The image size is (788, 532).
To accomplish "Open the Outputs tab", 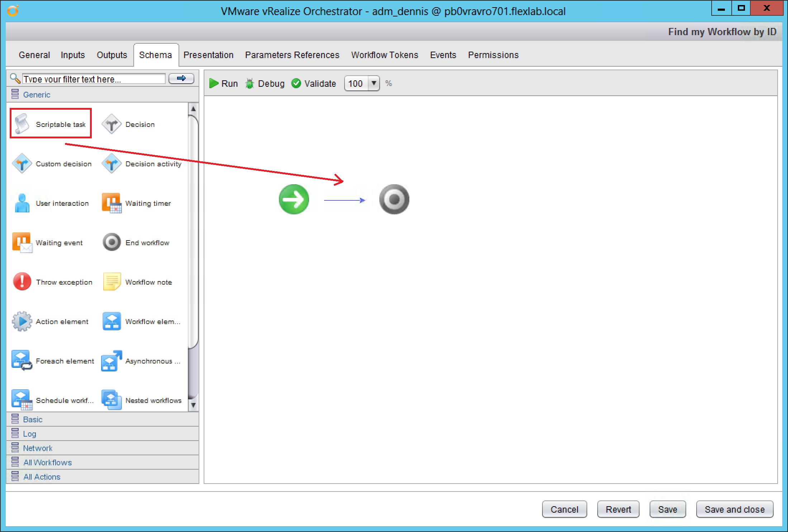I will click(x=112, y=55).
